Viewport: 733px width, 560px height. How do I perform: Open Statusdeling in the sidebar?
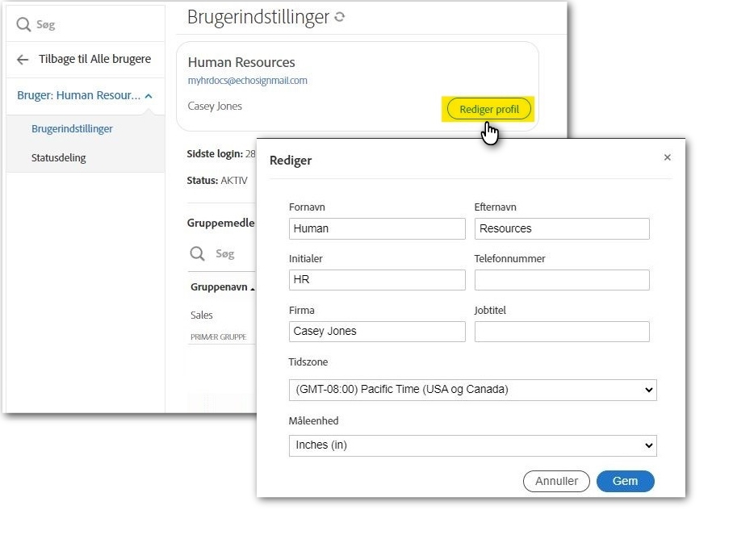58,158
